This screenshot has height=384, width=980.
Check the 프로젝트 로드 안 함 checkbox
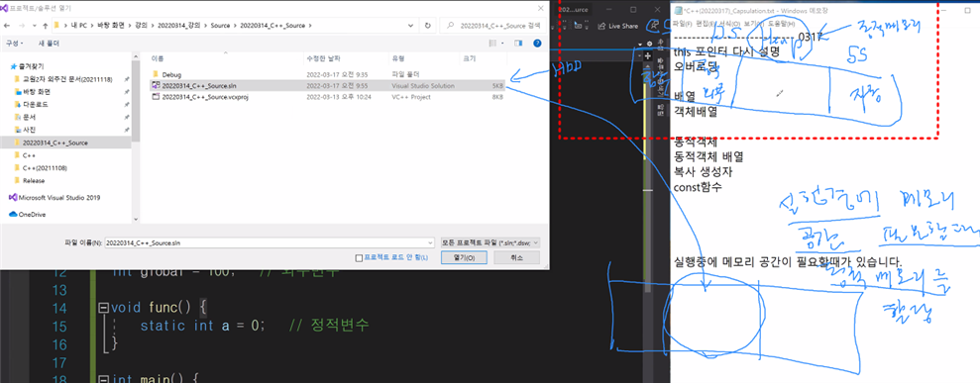coord(358,257)
